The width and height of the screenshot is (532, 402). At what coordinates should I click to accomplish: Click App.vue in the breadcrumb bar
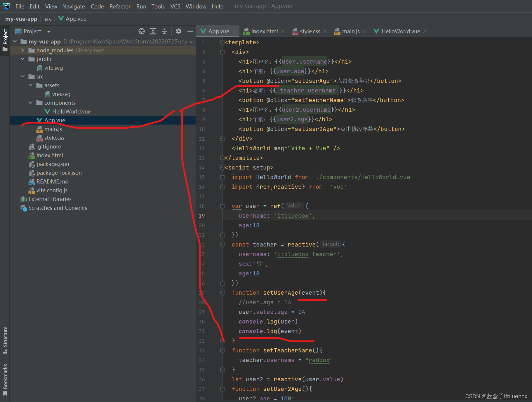(72, 19)
